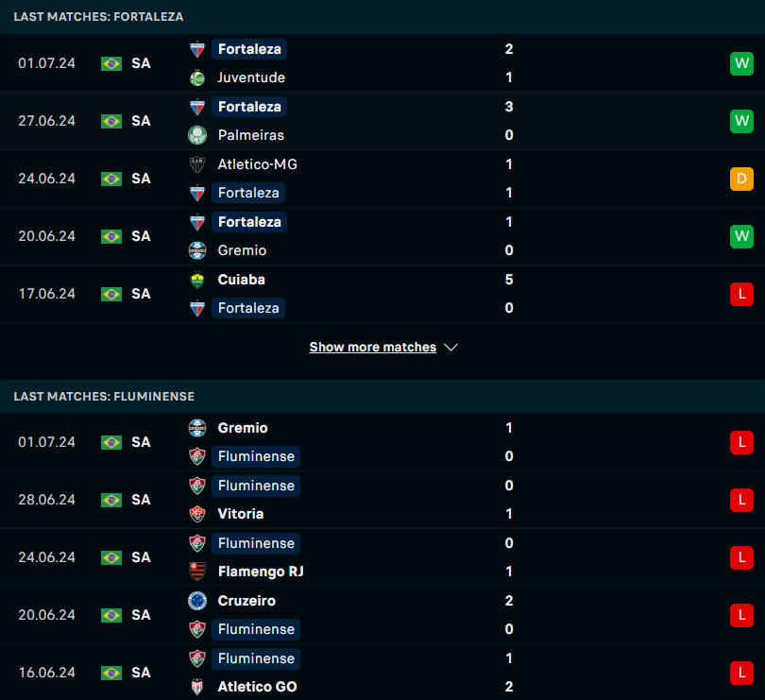Open the Juventude team name
Image resolution: width=765 pixels, height=700 pixels.
click(x=251, y=77)
